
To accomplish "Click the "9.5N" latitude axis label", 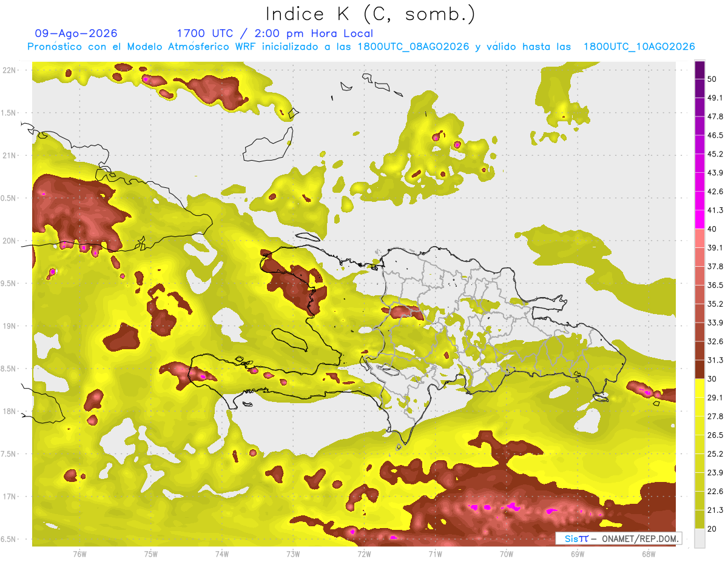I will [8, 284].
